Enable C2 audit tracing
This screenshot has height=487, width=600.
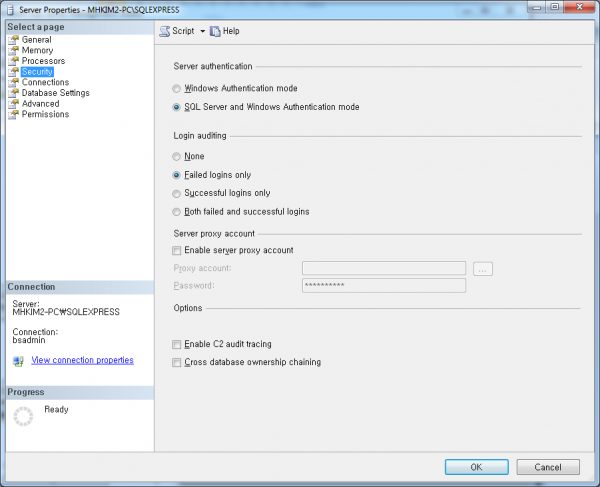(177, 344)
